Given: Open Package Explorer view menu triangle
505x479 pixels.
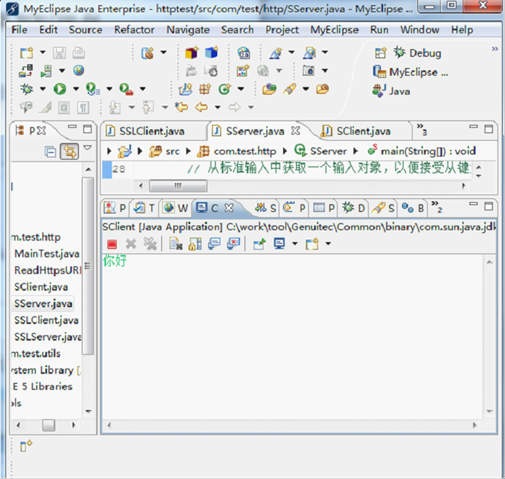Looking at the screenshot, I should 87,147.
